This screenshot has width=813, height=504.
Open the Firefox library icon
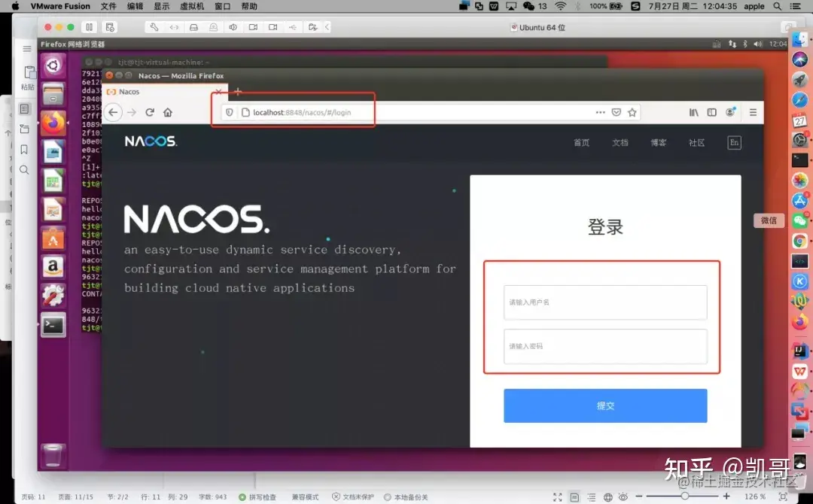pyautogui.click(x=694, y=112)
